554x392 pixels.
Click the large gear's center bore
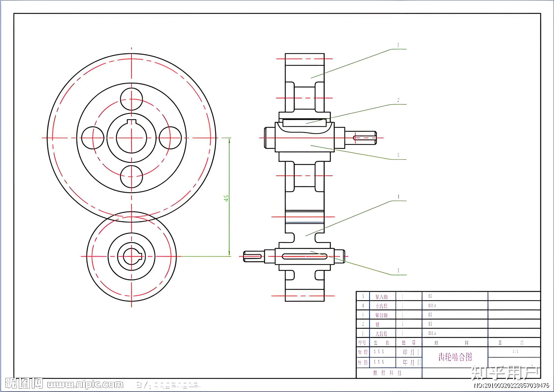(131, 138)
